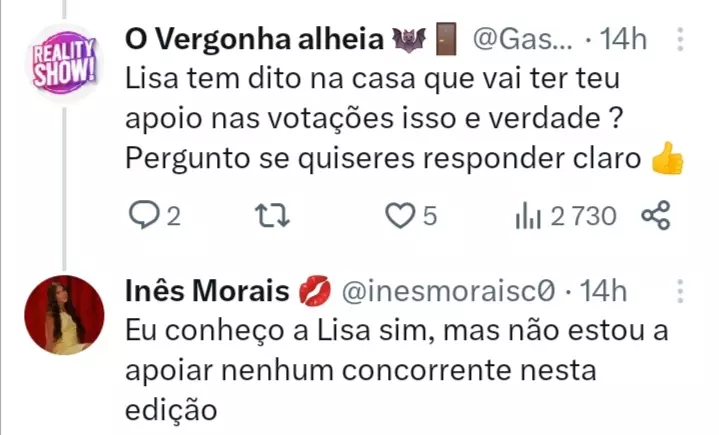Open view analytics bar chart icon
Image resolution: width=719 pixels, height=435 pixels.
pyautogui.click(x=527, y=215)
